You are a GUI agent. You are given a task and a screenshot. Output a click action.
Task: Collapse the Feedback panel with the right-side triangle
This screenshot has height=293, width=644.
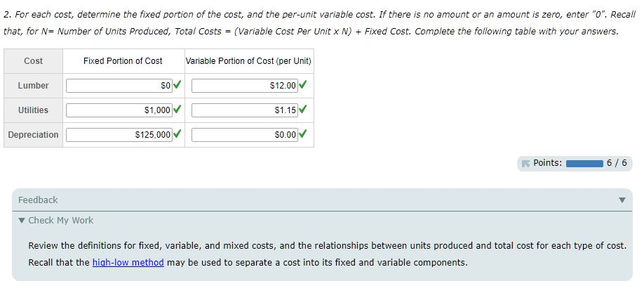622,200
